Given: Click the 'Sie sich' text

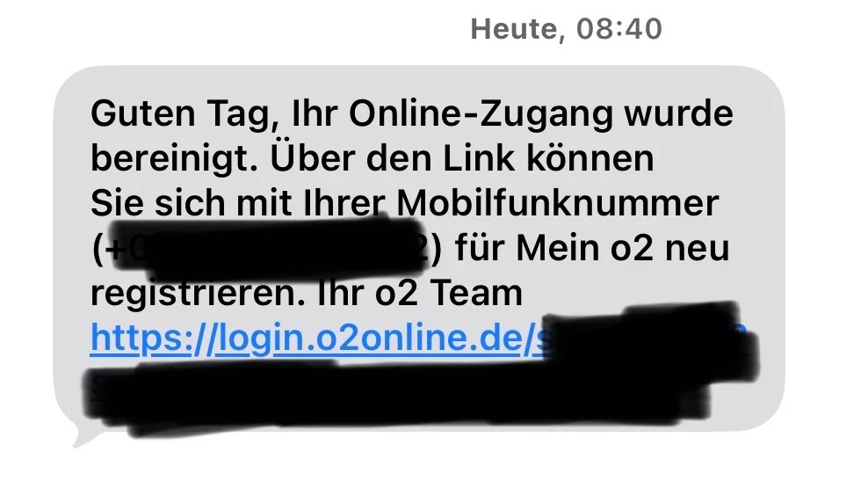Looking at the screenshot, I should pyautogui.click(x=158, y=203).
